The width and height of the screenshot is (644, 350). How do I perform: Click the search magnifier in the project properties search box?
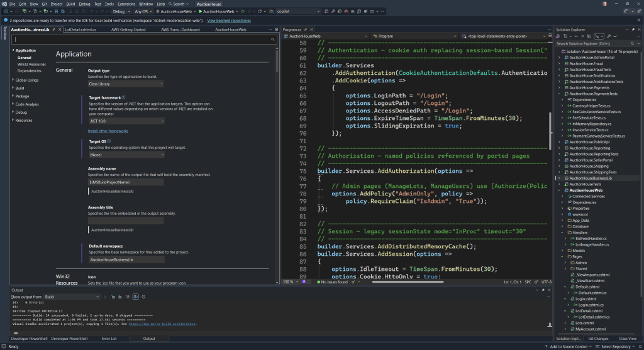273,40
